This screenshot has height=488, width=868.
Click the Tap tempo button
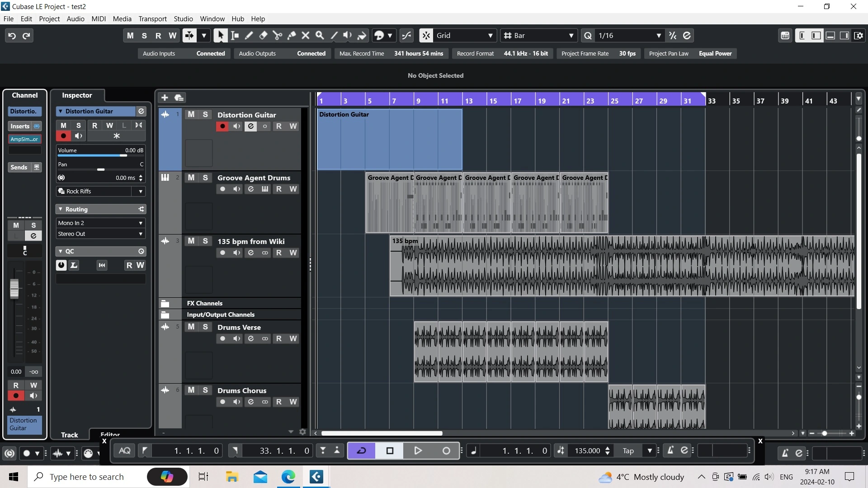click(x=628, y=450)
